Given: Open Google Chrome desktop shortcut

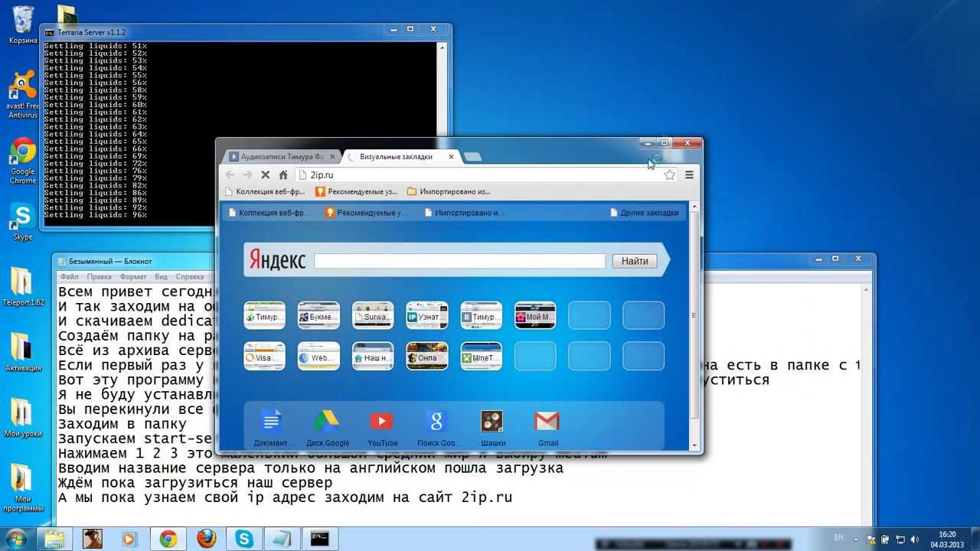Looking at the screenshot, I should (23, 161).
